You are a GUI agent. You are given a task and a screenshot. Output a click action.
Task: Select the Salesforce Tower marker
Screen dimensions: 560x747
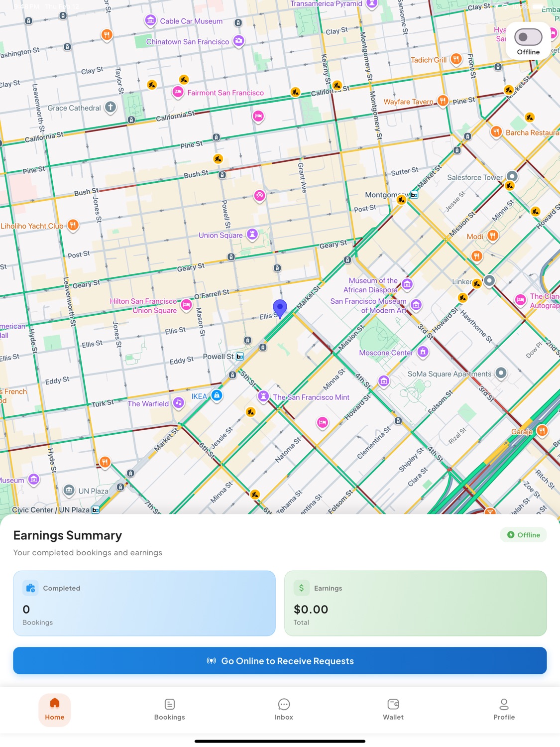point(512,176)
